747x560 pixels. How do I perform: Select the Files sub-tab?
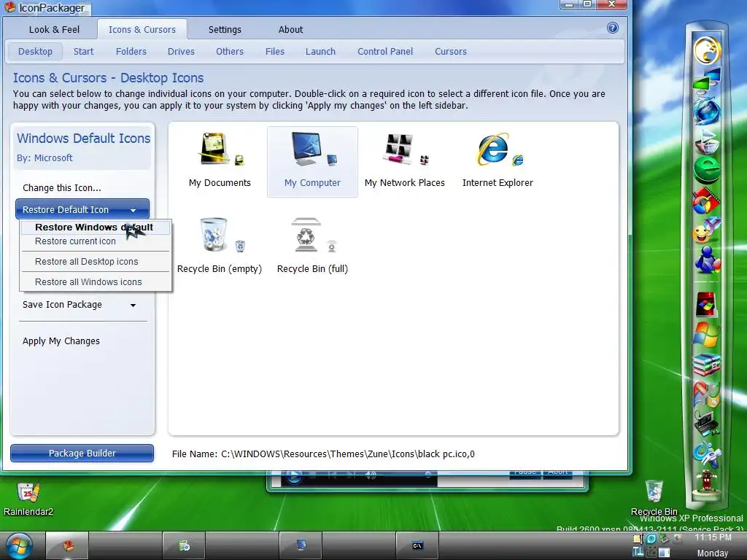[275, 52]
